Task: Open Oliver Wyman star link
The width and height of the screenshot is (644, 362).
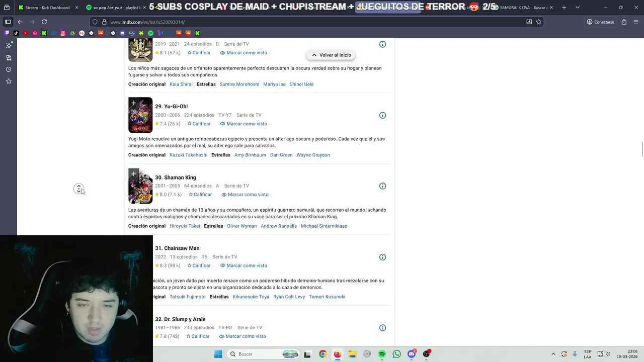Action: click(242, 226)
